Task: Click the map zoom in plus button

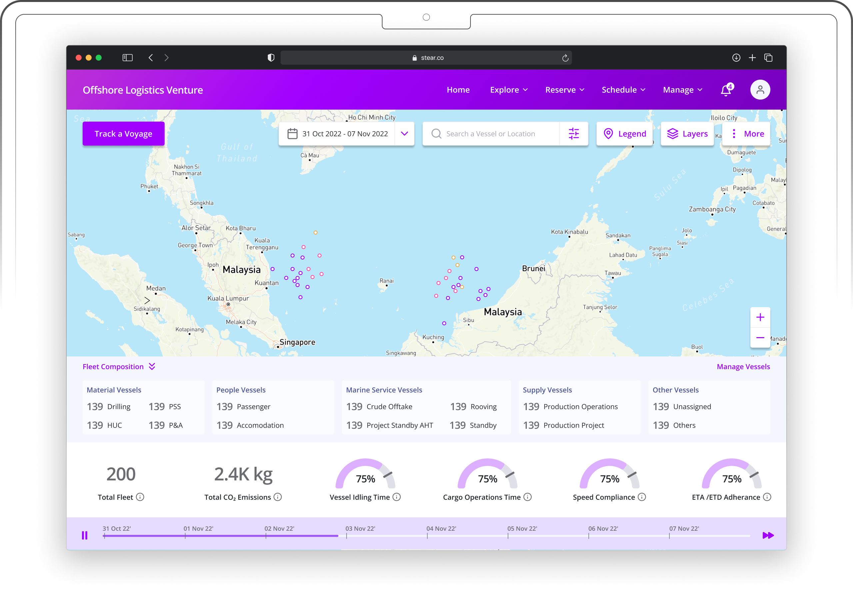Action: coord(760,317)
